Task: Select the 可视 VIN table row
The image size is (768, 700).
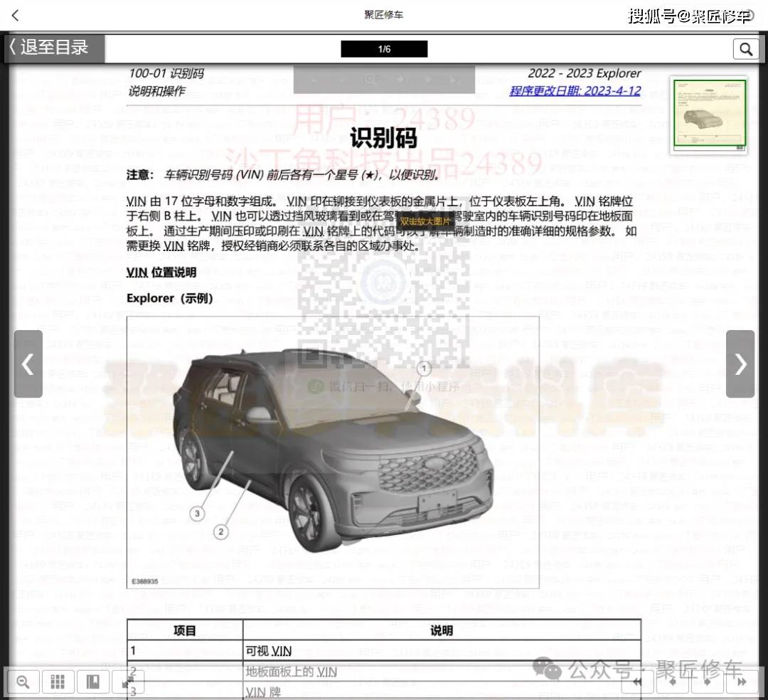Action: coord(384,651)
